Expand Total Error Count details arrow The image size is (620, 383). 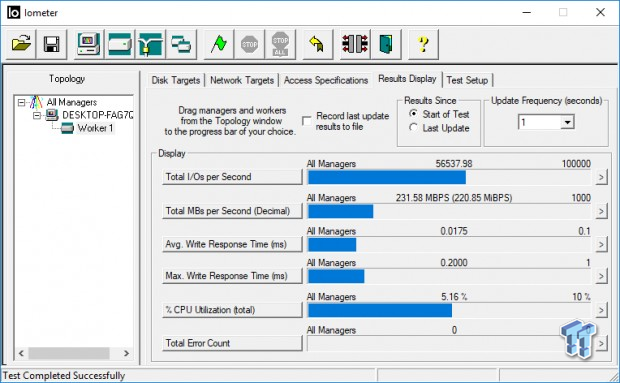coord(601,343)
